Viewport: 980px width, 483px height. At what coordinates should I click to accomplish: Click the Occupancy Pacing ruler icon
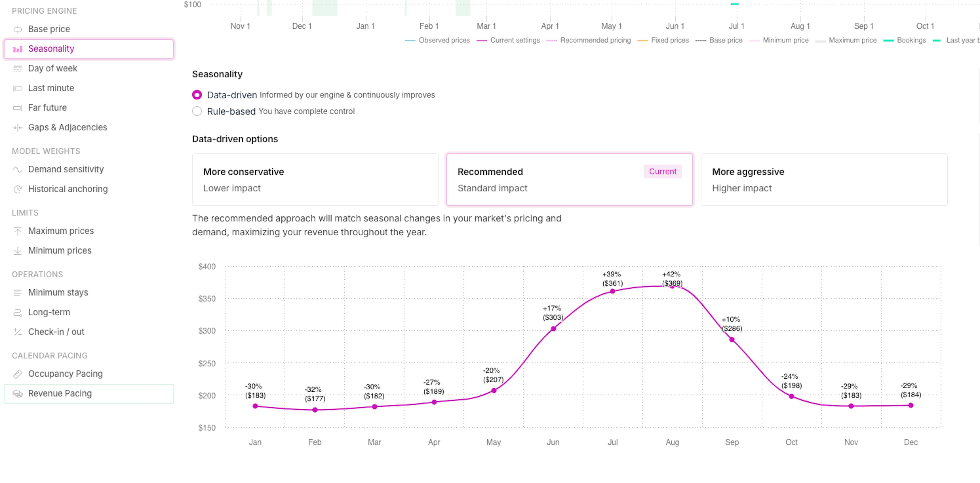tap(18, 374)
